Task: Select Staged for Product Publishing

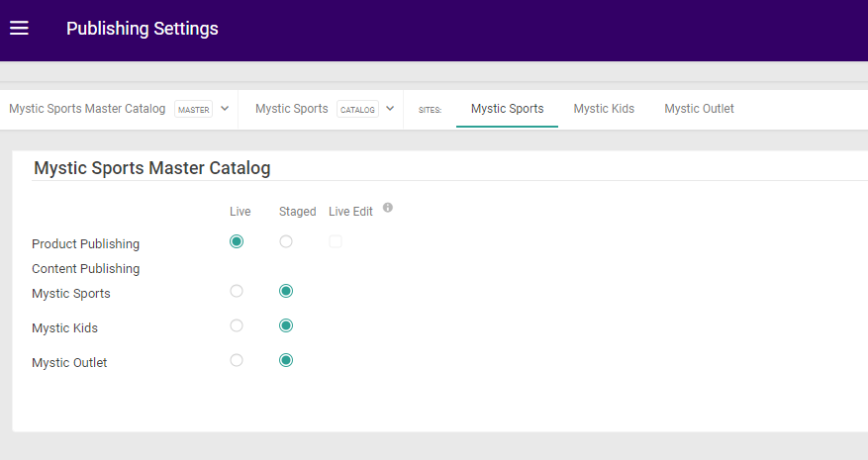Action: pos(286,241)
